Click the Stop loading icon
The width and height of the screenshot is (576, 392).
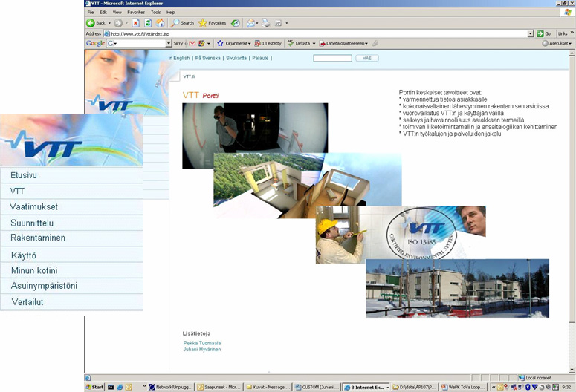coord(135,23)
